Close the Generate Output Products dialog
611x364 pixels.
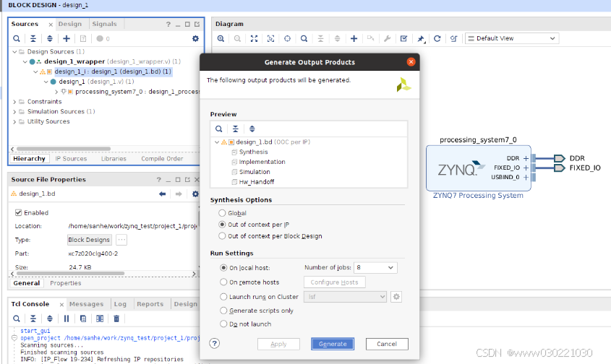click(411, 61)
